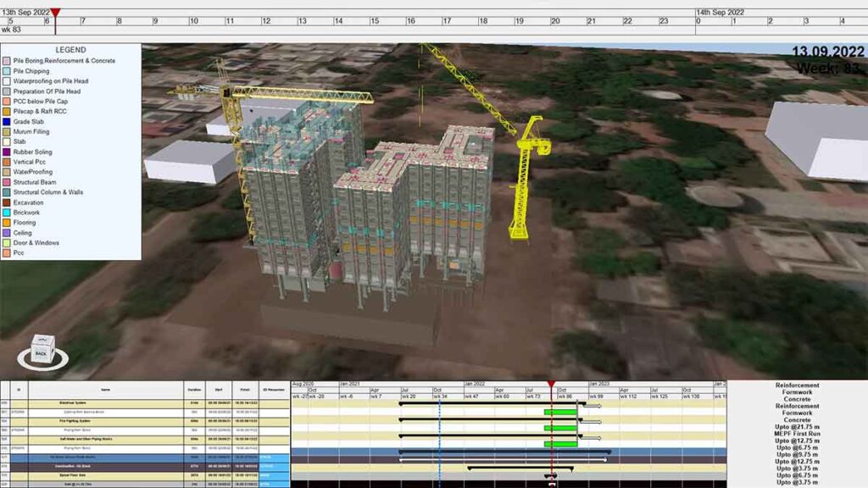Select the Fire Fighting System task row
This screenshot has width=868, height=488.
pos(144,421)
